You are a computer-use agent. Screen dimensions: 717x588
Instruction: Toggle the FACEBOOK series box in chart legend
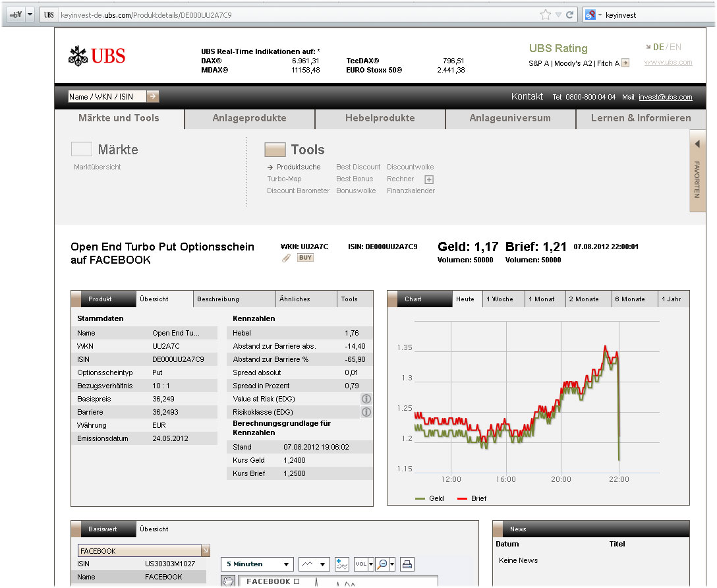[297, 581]
